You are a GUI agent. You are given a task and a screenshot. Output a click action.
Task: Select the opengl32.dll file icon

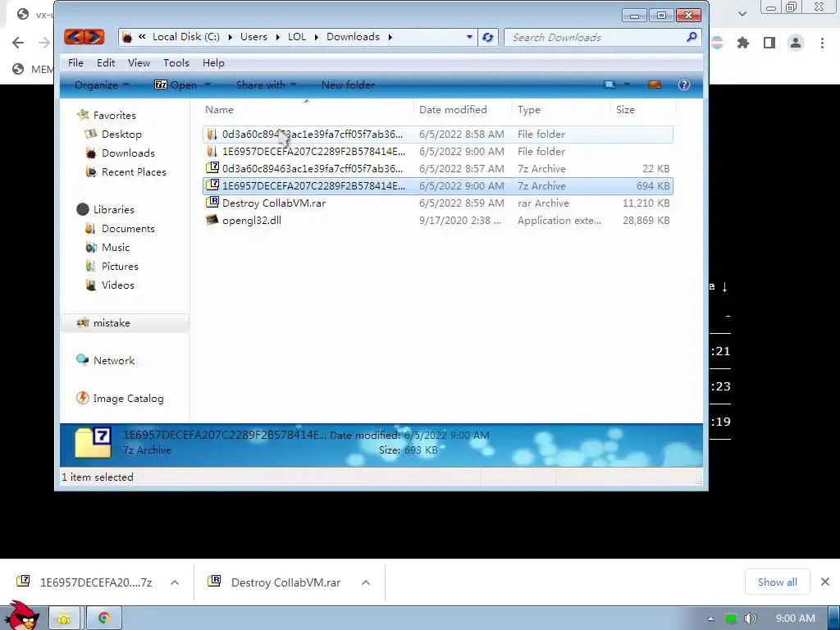(x=212, y=220)
